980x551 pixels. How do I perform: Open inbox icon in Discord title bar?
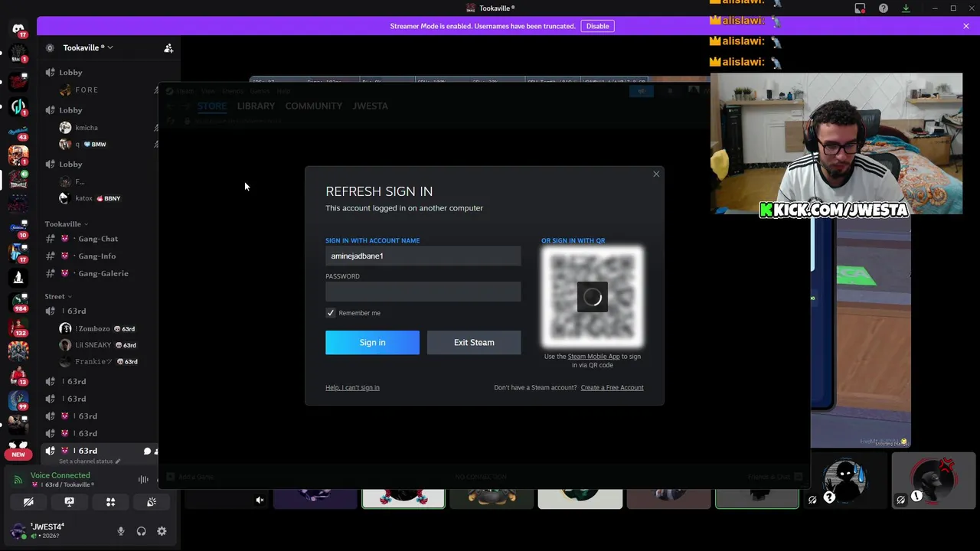(860, 8)
